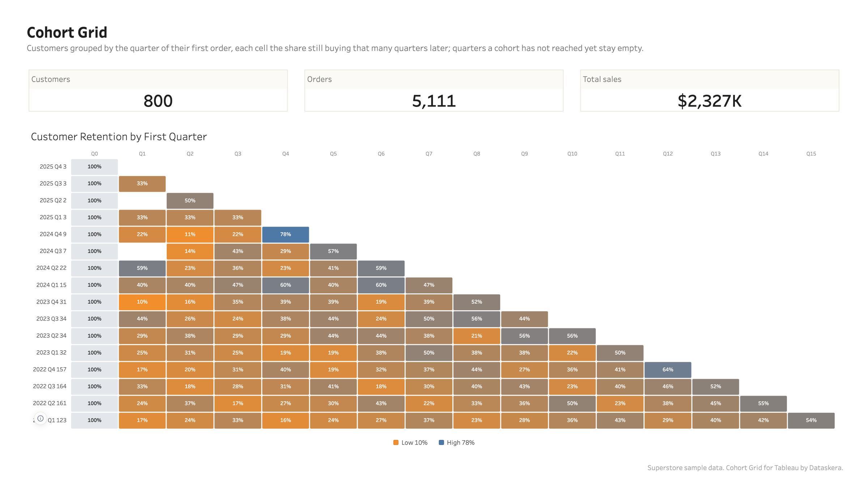
Task: Select the 54% cell in the Q15 column
Action: 811,420
